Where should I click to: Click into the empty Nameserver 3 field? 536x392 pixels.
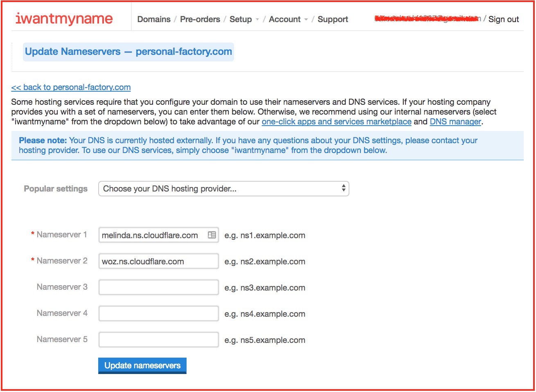click(159, 287)
